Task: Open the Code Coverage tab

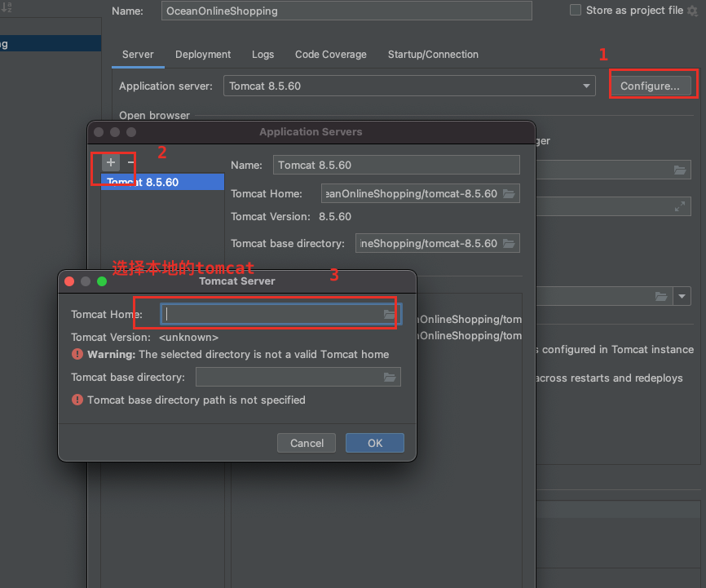Action: 331,55
